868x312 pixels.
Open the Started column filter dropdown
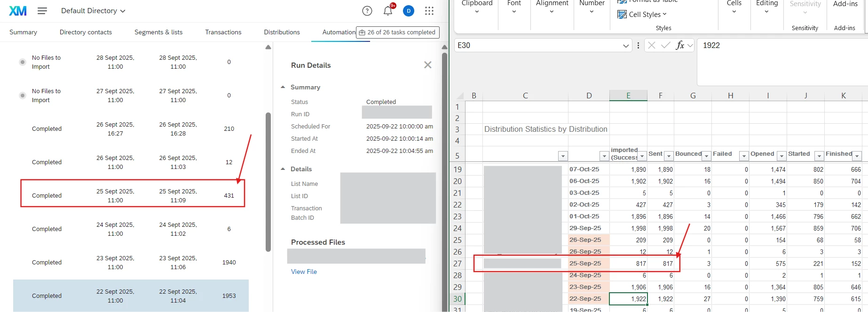pos(819,156)
